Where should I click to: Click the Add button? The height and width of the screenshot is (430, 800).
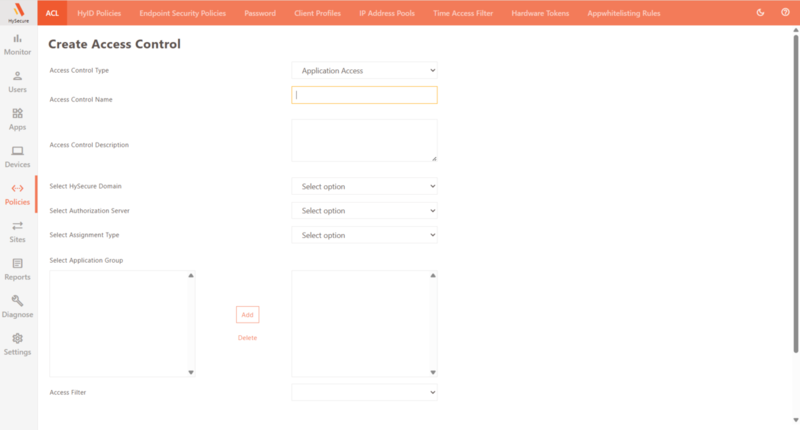pyautogui.click(x=247, y=315)
